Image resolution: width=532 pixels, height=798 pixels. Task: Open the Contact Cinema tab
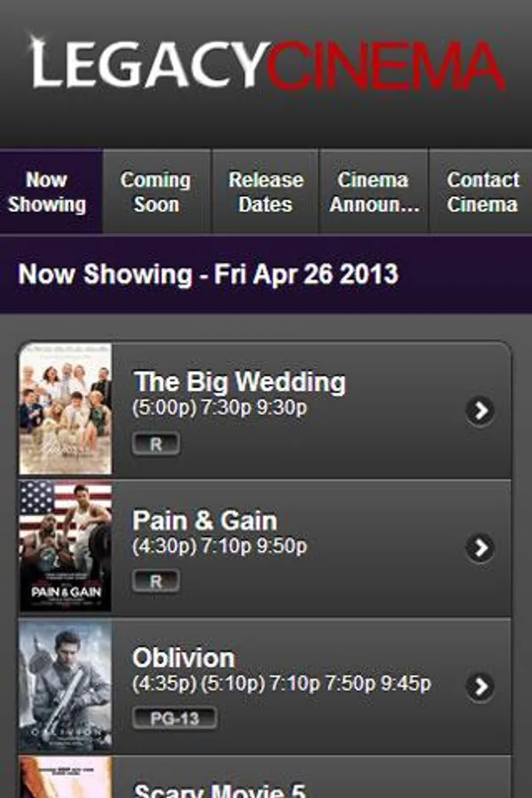pyautogui.click(x=481, y=192)
